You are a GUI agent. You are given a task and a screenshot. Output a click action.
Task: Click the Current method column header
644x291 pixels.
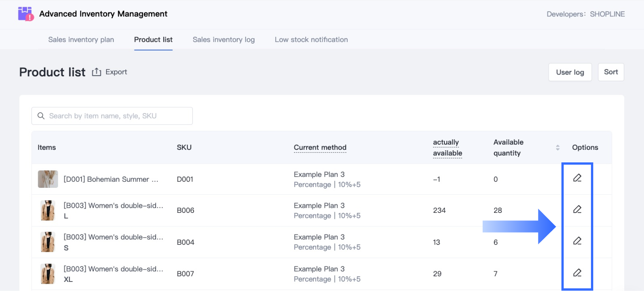click(320, 148)
